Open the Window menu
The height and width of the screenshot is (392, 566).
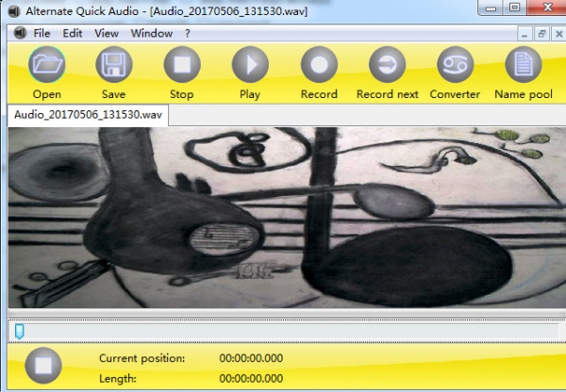(152, 33)
